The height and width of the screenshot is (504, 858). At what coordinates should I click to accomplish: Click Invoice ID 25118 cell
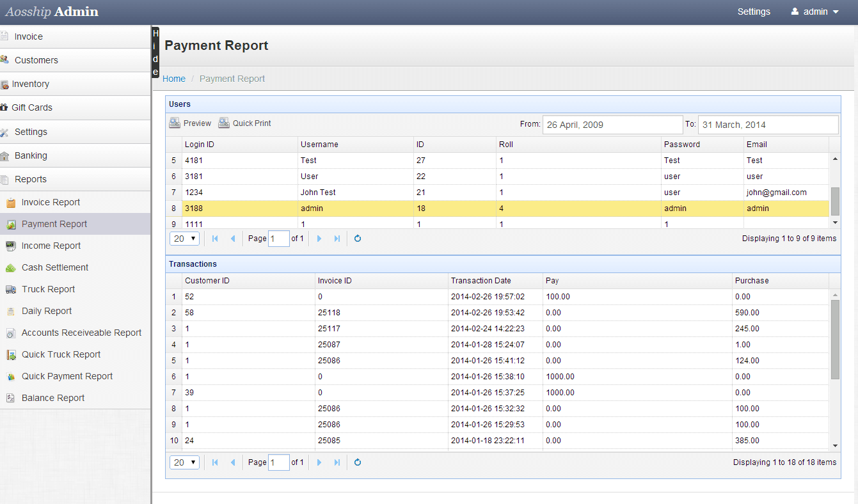tap(382, 313)
